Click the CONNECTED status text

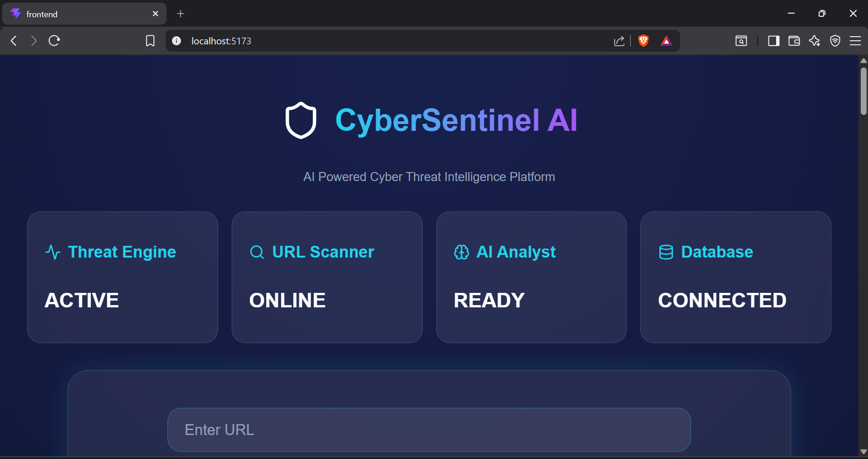pos(722,300)
